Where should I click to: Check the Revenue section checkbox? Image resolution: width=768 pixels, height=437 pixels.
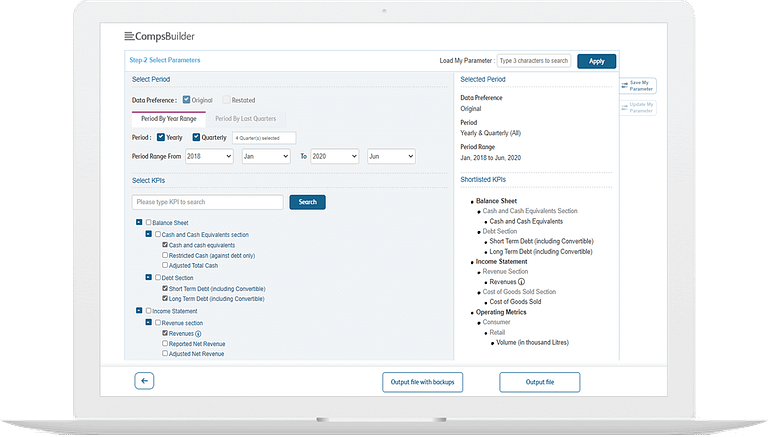click(x=158, y=322)
